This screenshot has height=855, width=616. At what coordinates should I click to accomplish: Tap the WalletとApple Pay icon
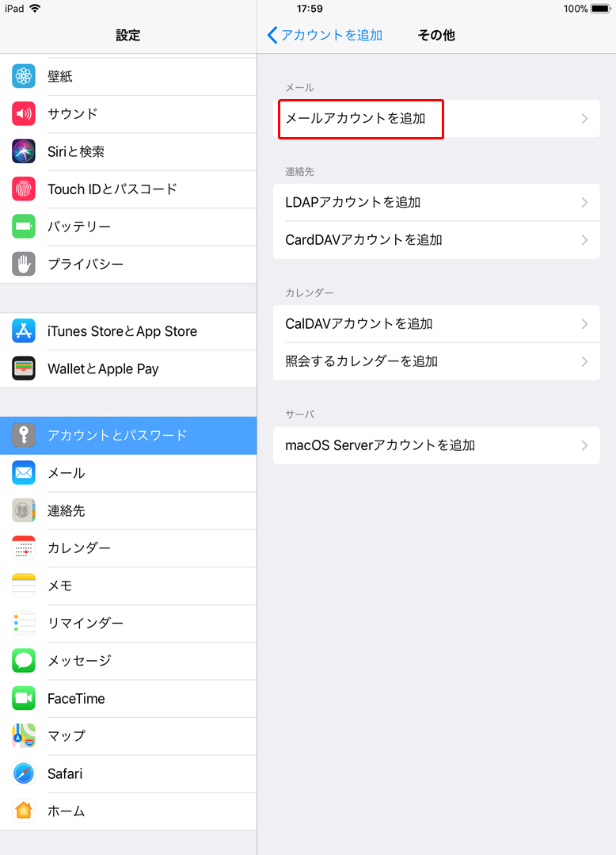coord(24,368)
